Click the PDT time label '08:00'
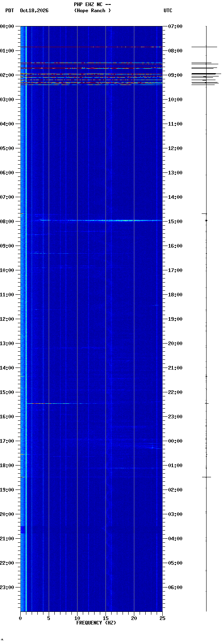Image resolution: width=224 pixels, height=644 pixels. 7,222
